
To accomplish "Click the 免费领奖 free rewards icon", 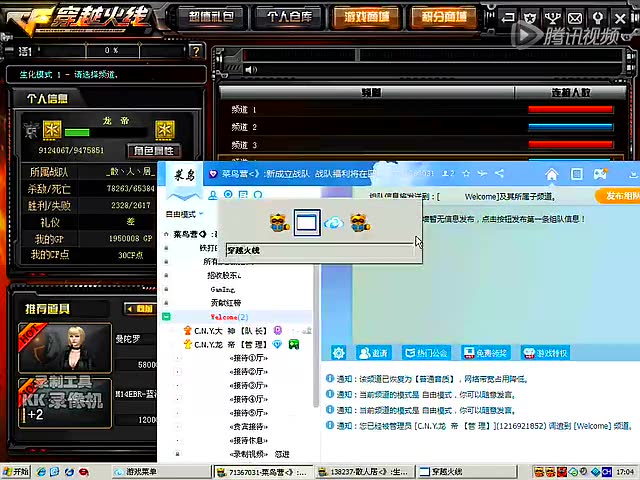I will click(484, 353).
